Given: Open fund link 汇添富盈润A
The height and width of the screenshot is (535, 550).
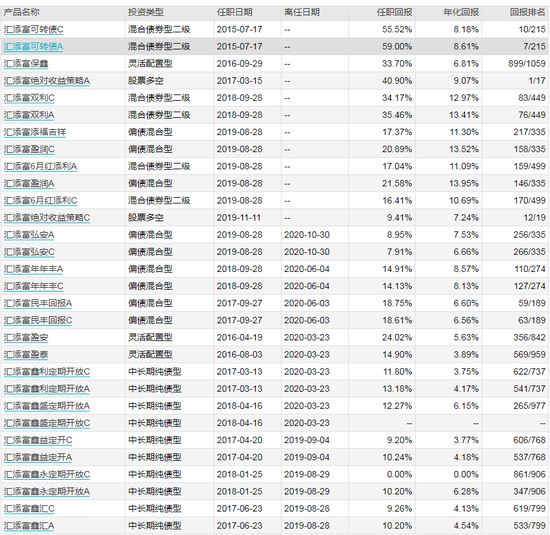Looking at the screenshot, I should click(29, 184).
